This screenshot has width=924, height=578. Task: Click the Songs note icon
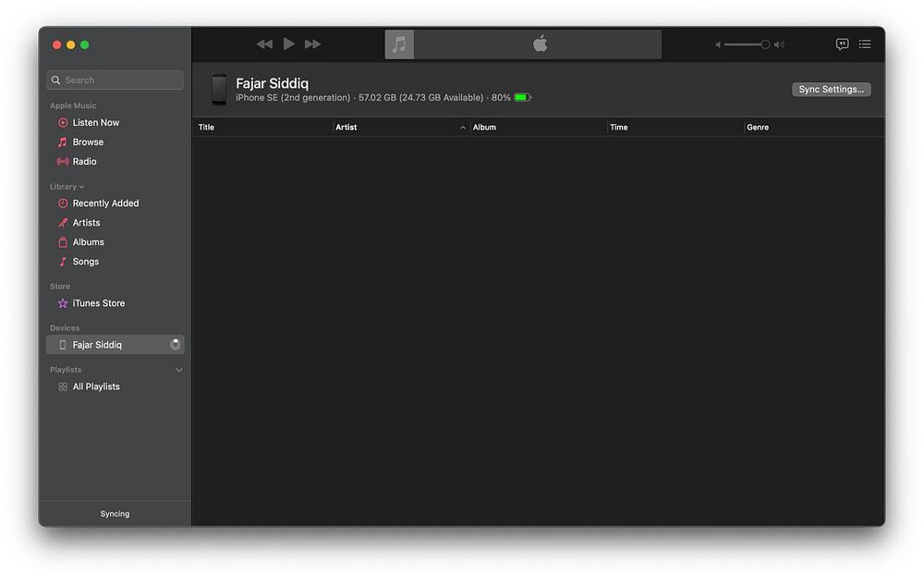(63, 262)
